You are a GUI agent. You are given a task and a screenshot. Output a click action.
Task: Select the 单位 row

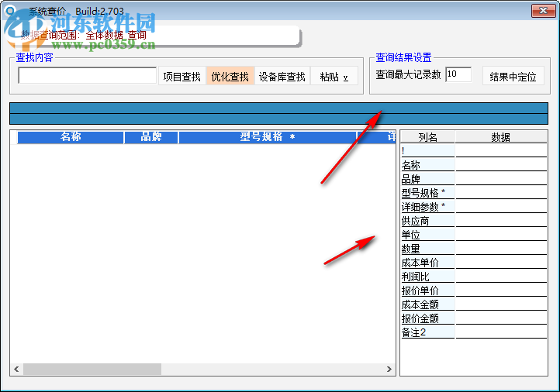pos(474,234)
